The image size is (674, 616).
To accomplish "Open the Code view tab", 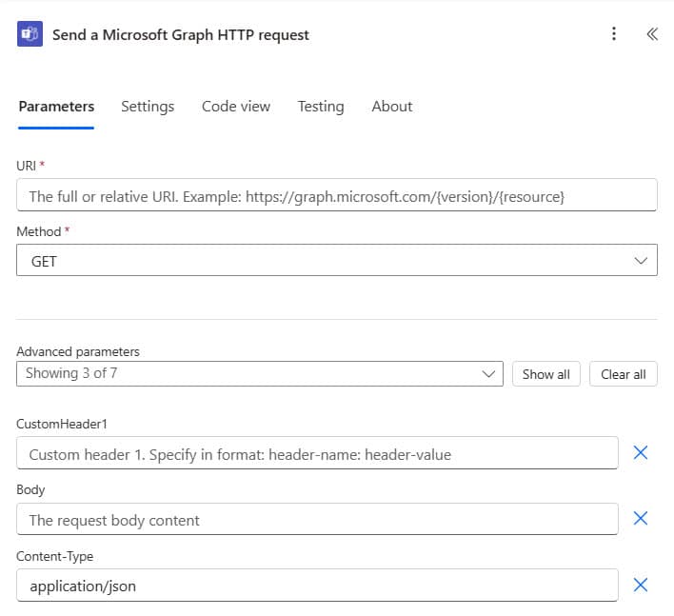I will pos(236,107).
